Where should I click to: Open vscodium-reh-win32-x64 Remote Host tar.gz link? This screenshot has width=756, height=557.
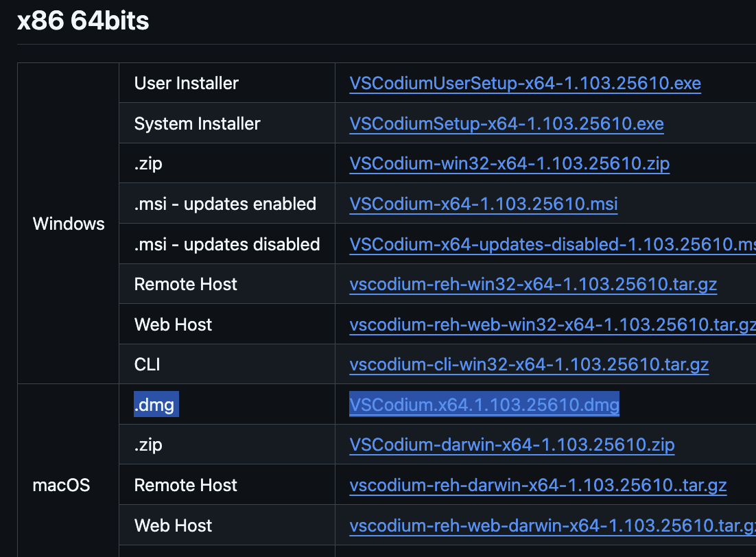[533, 285]
